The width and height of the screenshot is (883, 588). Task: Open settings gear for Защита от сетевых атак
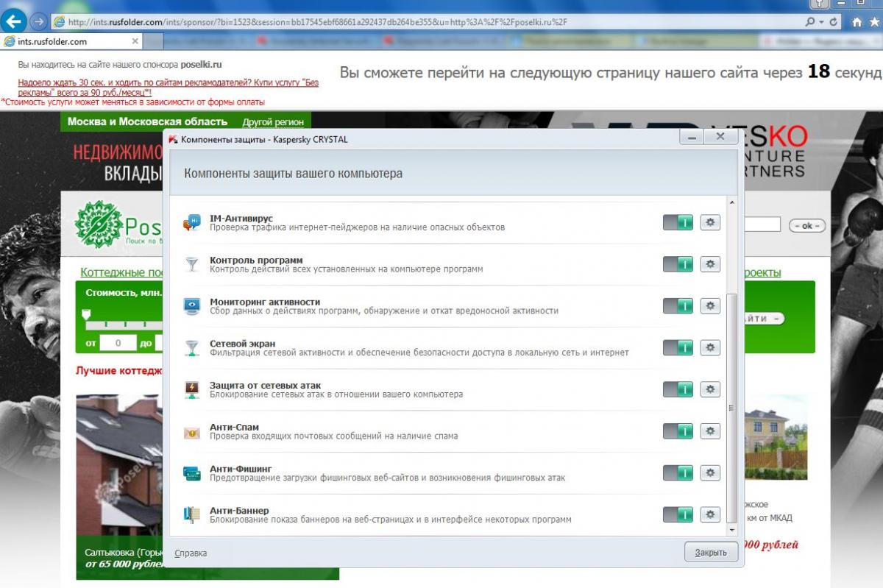tap(710, 389)
